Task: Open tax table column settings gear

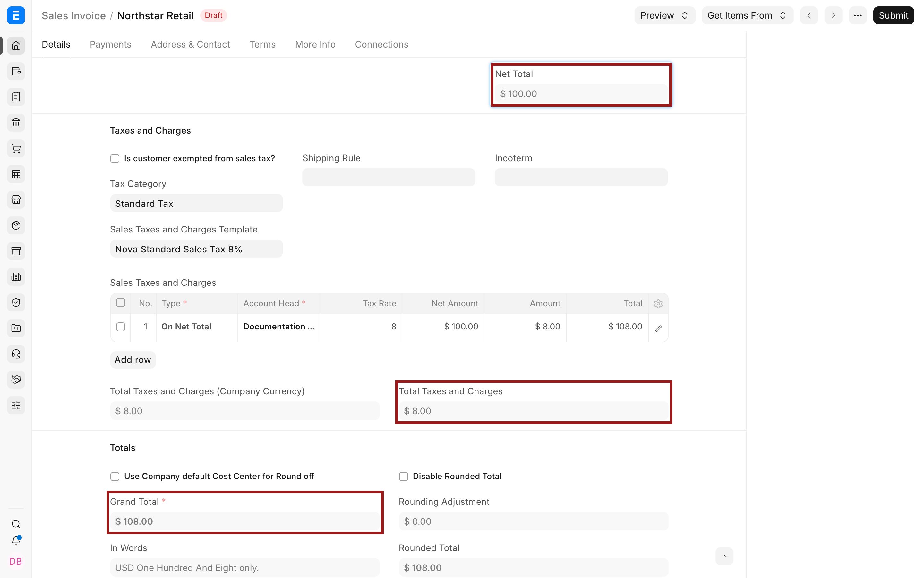Action: [x=658, y=303]
